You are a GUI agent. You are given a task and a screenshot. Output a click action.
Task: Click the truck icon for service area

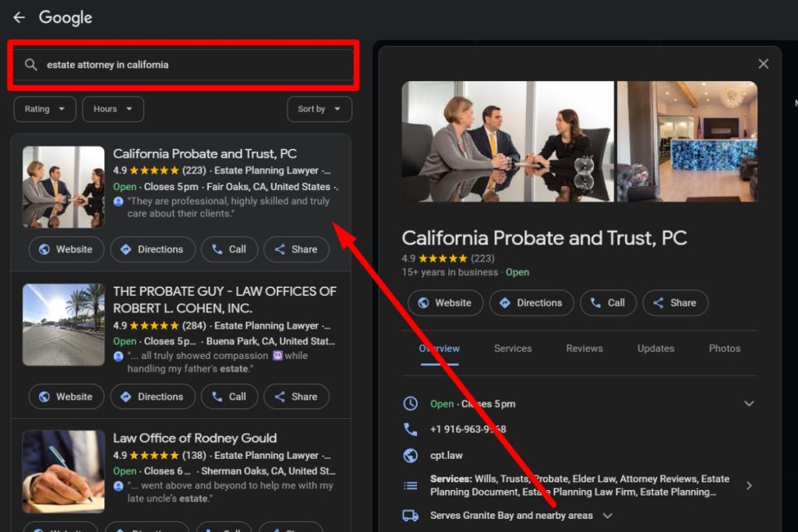pos(411,516)
